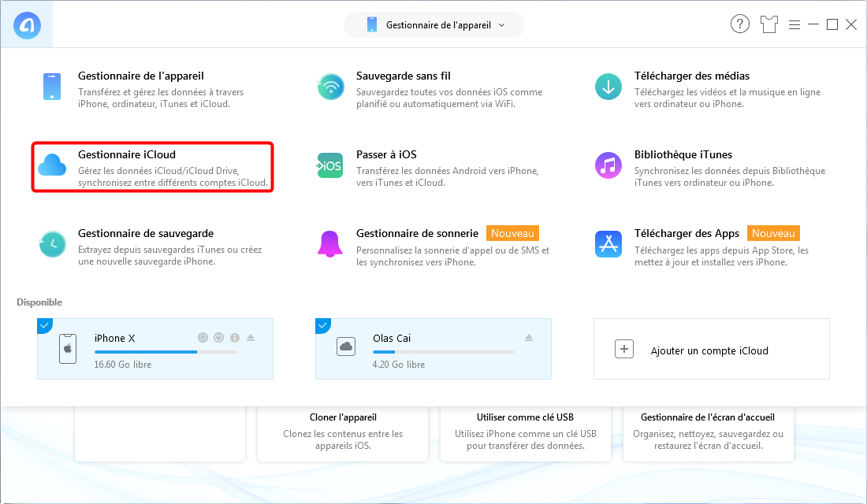Open the Télécharger des Apps store icon
This screenshot has width=867, height=504.
tap(608, 244)
